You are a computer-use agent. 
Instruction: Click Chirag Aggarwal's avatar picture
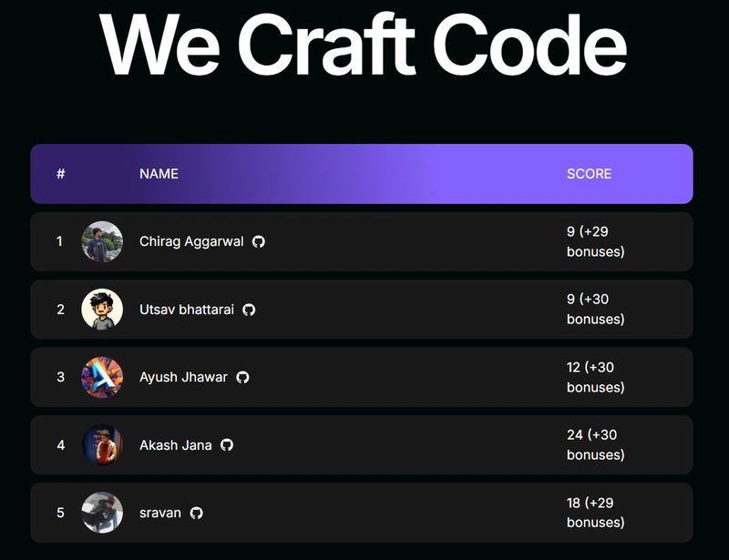102,242
